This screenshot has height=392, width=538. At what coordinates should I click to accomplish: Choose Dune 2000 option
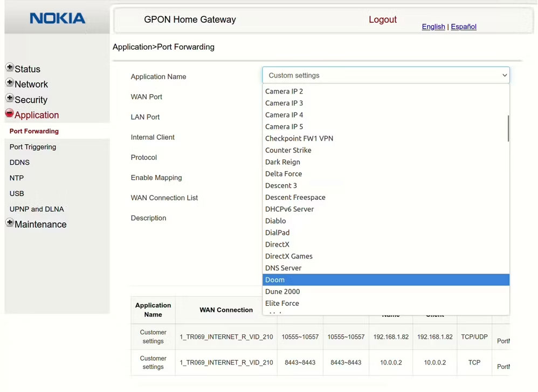385,292
